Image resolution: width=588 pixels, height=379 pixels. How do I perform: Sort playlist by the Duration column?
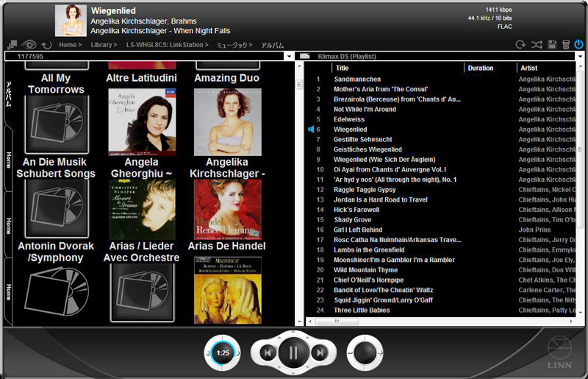490,68
